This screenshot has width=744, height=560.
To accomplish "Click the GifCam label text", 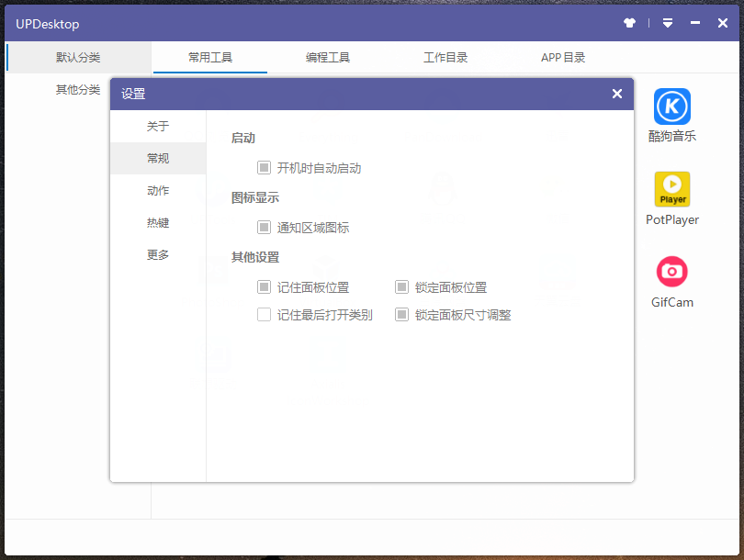I will click(671, 303).
